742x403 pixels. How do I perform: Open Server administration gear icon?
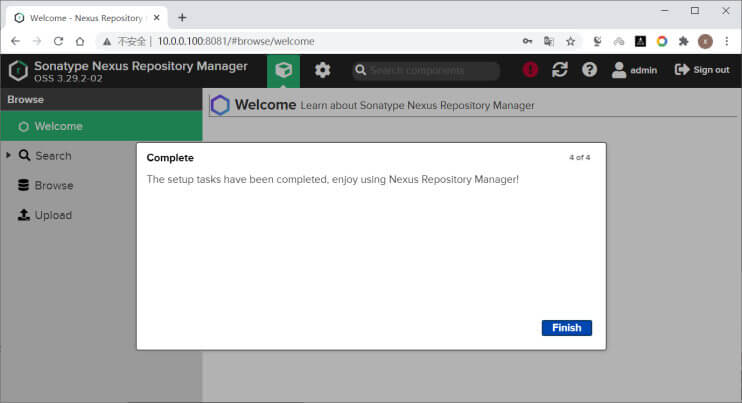pyautogui.click(x=322, y=70)
